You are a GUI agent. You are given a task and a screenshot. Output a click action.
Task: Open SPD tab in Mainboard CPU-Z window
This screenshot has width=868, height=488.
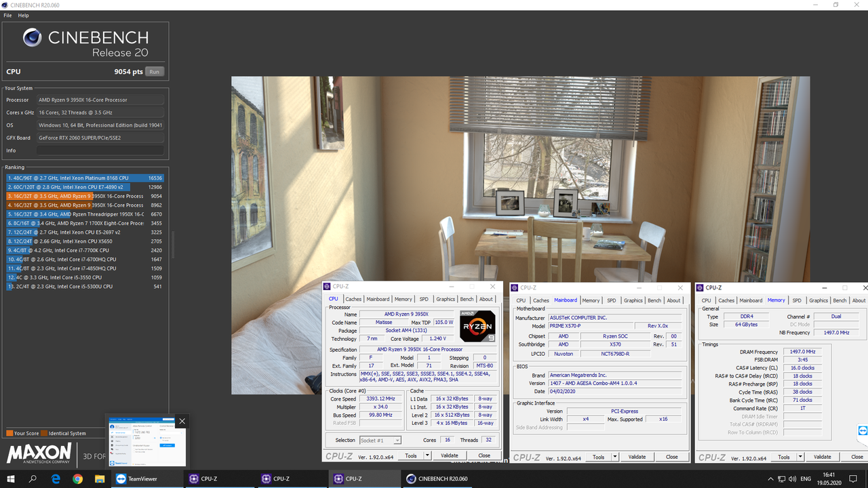coord(611,300)
